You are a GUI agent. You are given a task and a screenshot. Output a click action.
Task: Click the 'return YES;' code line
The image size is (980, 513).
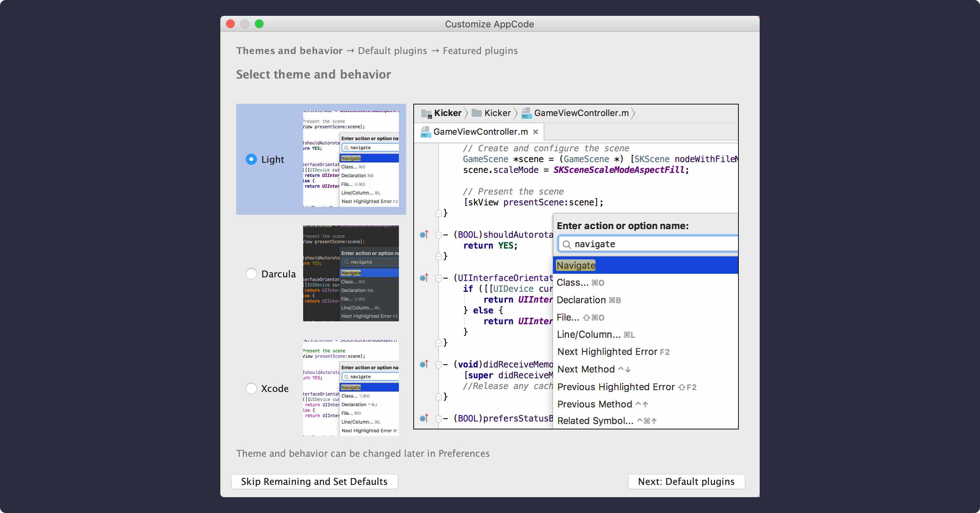coord(490,245)
